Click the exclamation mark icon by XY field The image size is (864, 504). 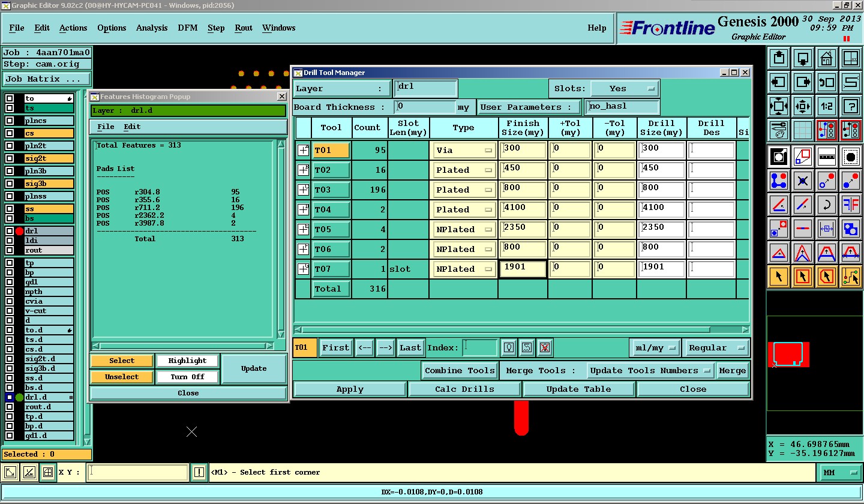(x=199, y=472)
